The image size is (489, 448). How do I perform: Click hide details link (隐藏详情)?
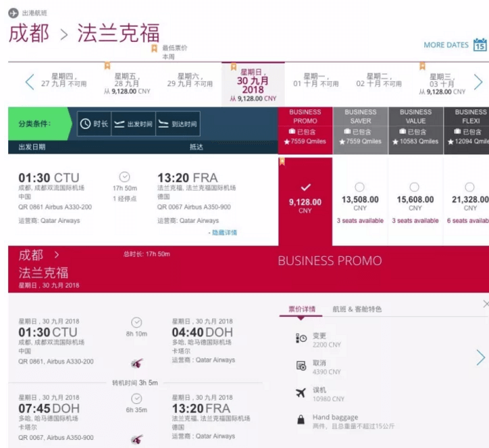[x=224, y=232]
